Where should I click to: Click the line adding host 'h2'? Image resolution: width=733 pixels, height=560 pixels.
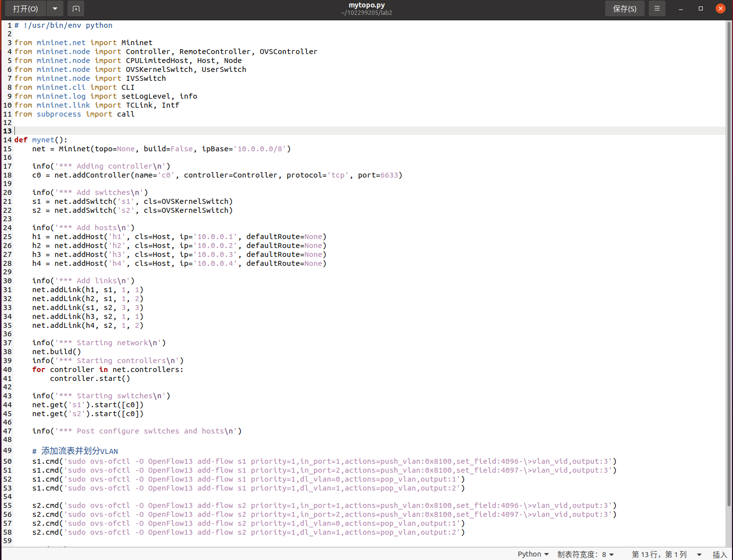[179, 246]
